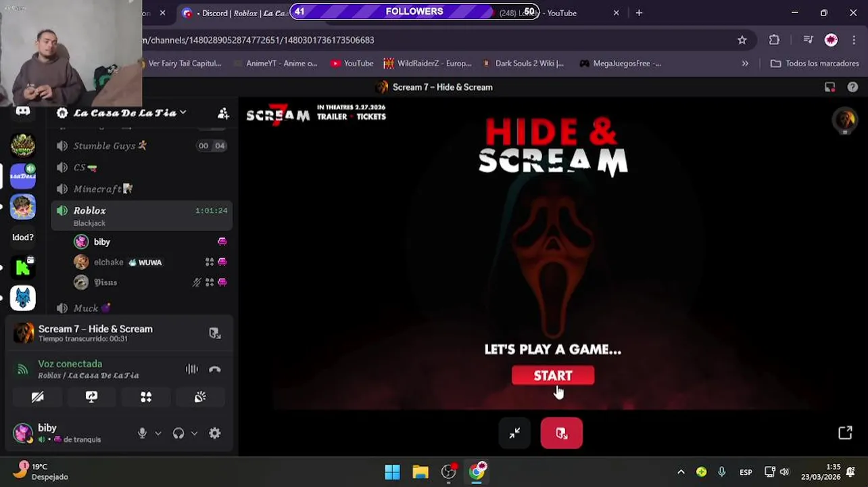Open the green-leaf (Stumble Guys style) server icon
Screen dimensions: 868x487
23,145
